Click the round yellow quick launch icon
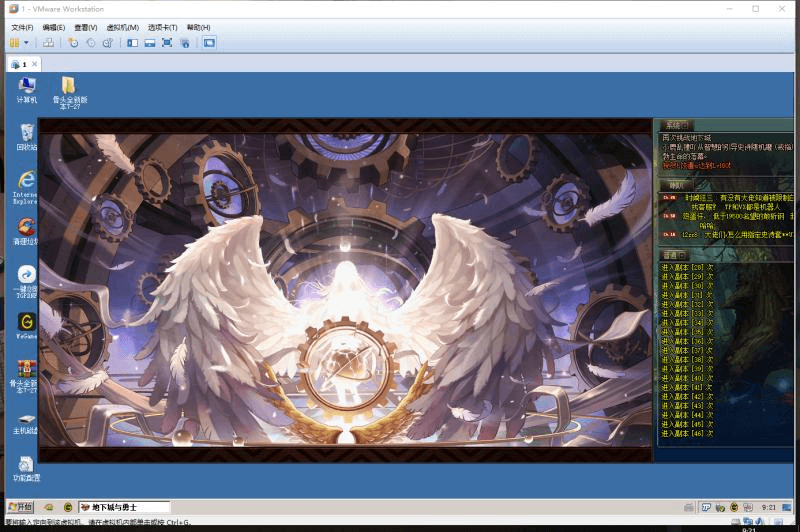This screenshot has width=800, height=532. click(x=68, y=507)
